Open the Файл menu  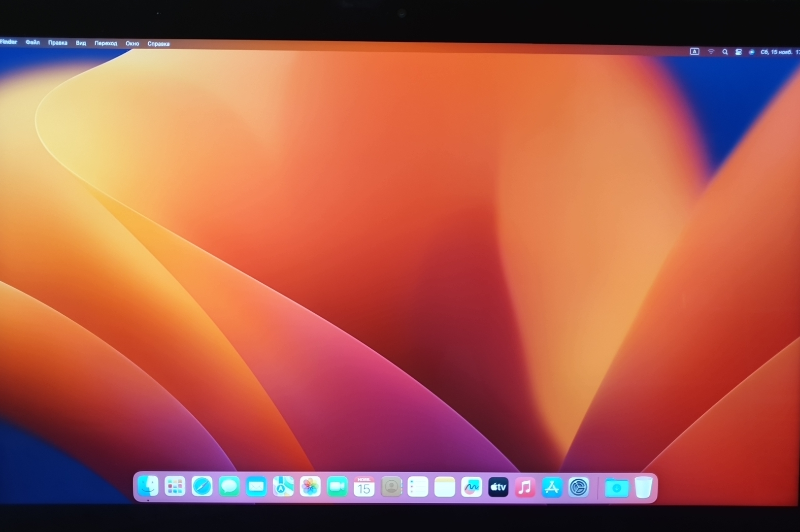coord(33,42)
